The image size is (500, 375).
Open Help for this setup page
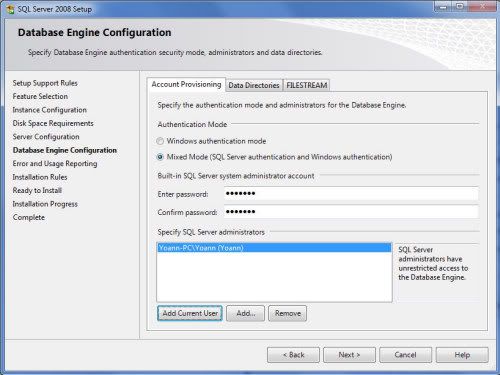click(x=462, y=355)
